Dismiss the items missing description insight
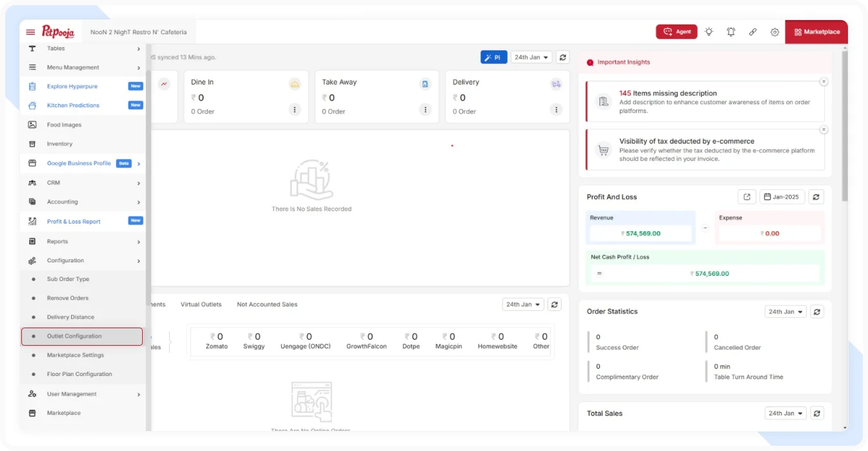This screenshot has height=451, width=868. click(x=823, y=81)
